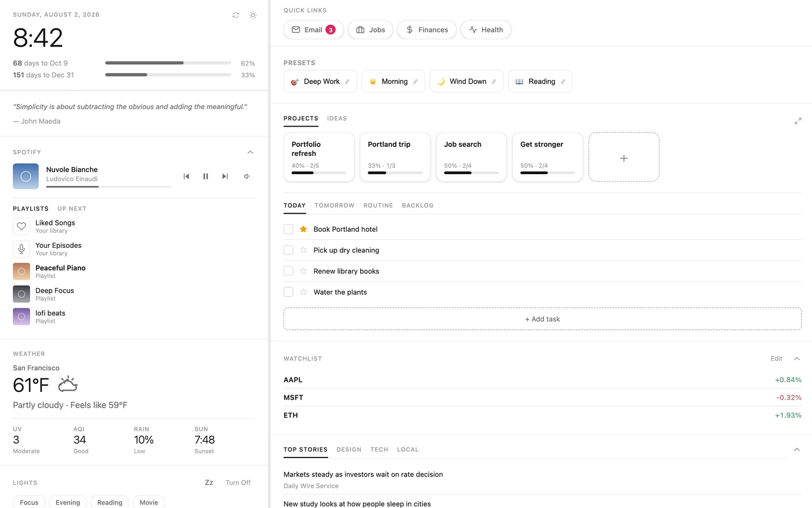Screen dimensions: 812x508
Task: Skip to previous Spotify track
Action: coord(186,176)
